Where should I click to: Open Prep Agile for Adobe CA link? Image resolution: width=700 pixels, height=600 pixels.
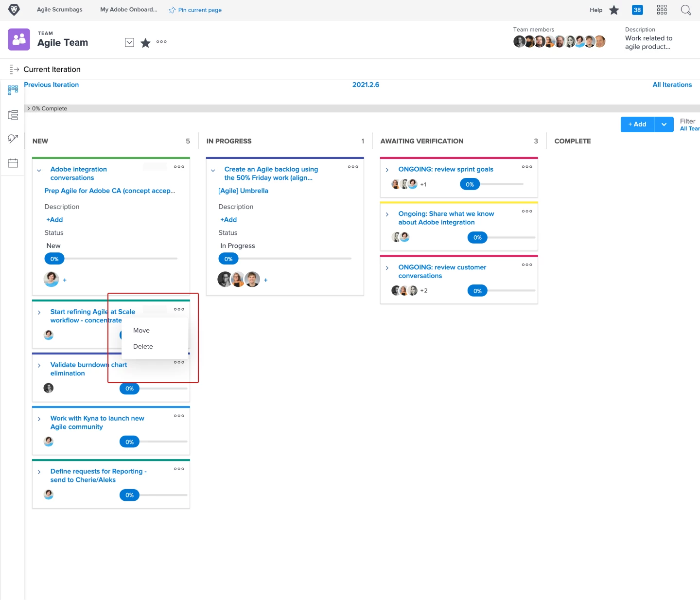[x=110, y=191]
